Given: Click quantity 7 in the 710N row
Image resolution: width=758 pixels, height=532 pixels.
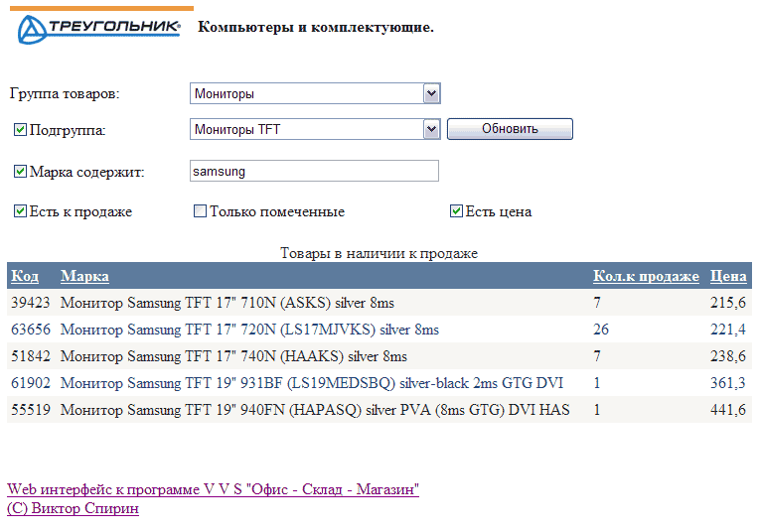Looking at the screenshot, I should click(x=597, y=303).
